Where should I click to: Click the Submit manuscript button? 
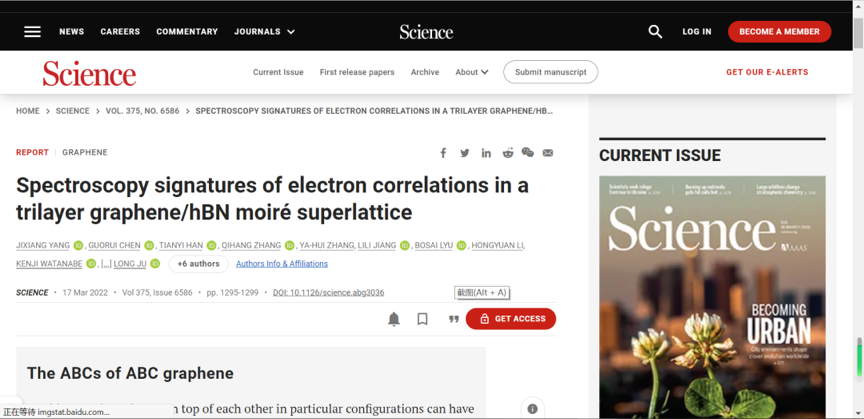[x=550, y=72]
